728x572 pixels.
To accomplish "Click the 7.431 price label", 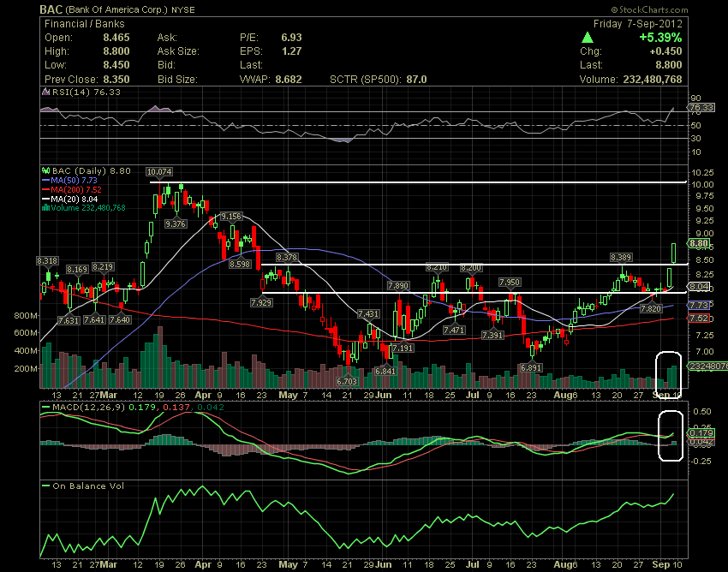I will click(368, 314).
